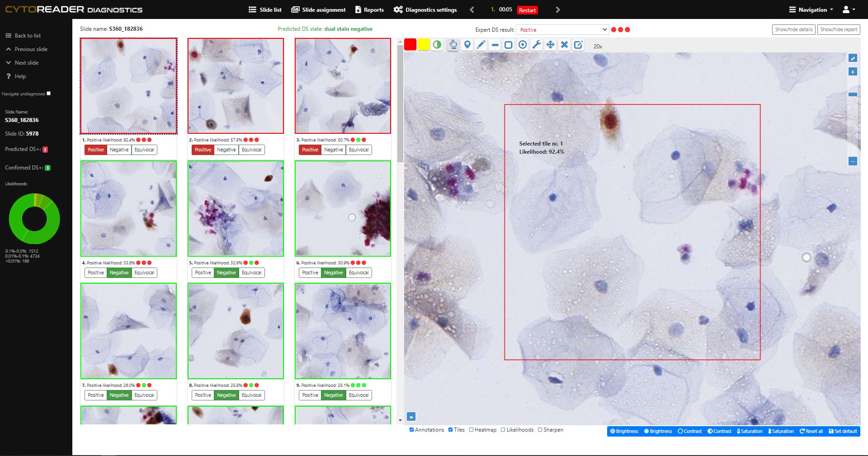Select the rectangle annotation tool
868x456 pixels.
509,45
